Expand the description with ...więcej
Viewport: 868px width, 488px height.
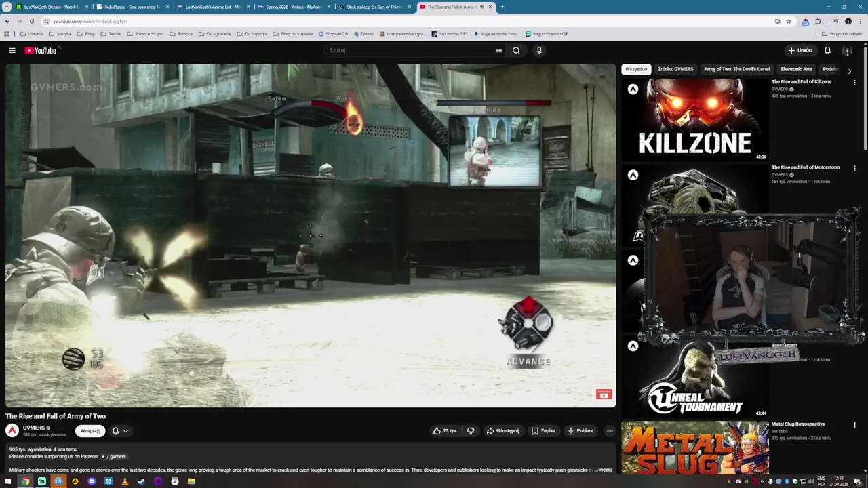click(604, 470)
